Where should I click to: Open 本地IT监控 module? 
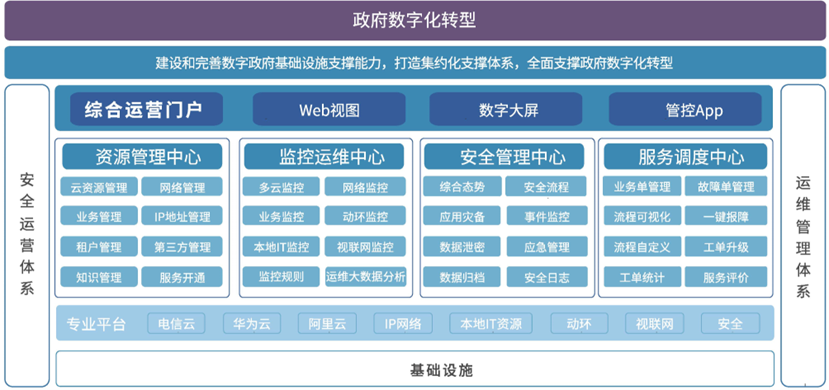pos(281,246)
